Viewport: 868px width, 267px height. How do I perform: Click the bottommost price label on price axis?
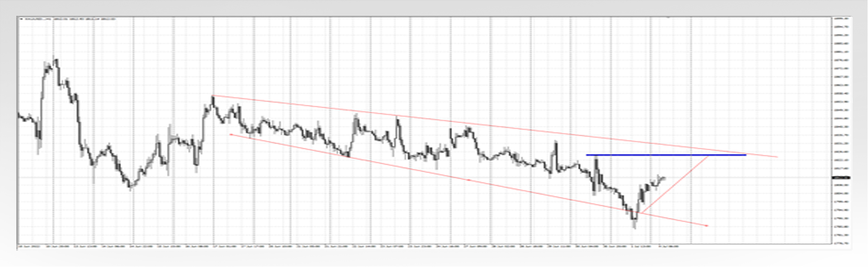click(841, 243)
